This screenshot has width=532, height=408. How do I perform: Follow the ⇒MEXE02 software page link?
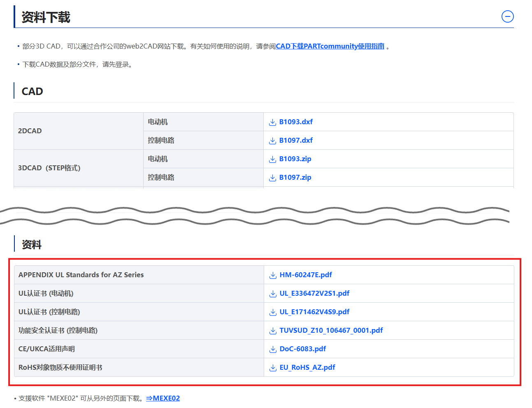click(x=163, y=398)
